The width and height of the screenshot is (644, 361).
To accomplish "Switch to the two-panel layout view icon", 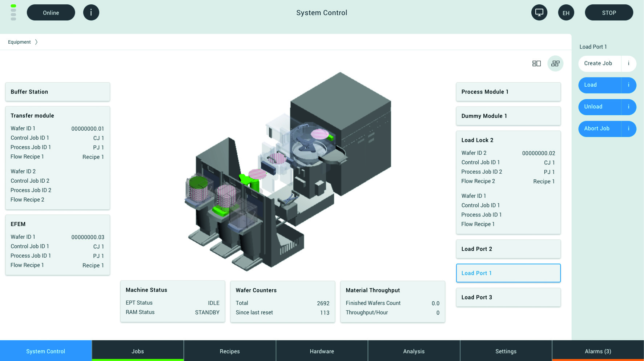I will coord(536,64).
